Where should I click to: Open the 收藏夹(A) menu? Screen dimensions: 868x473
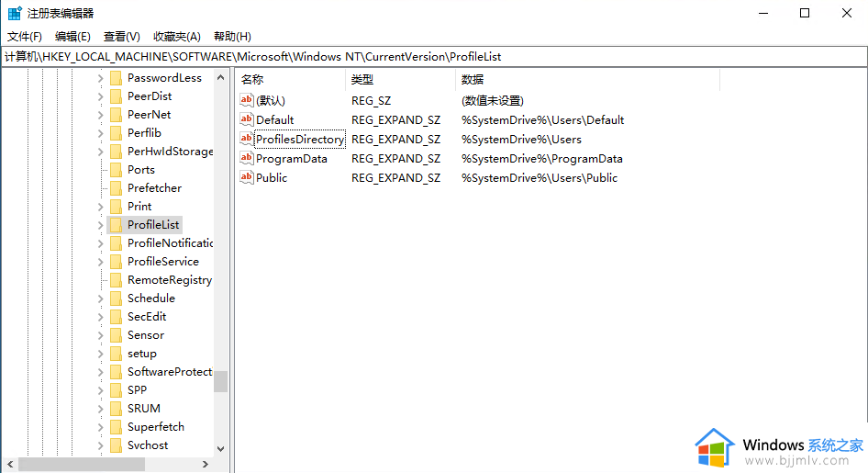(x=176, y=37)
